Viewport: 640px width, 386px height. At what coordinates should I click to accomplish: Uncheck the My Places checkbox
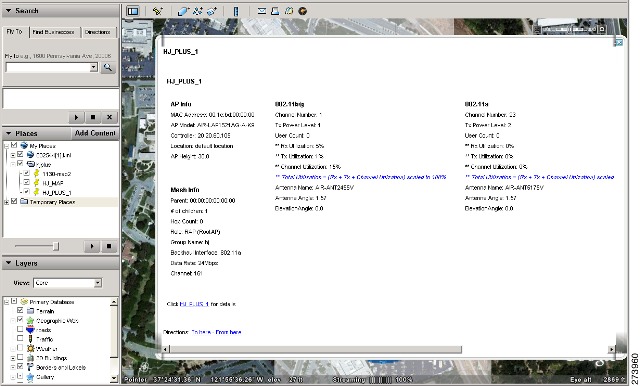pos(14,145)
